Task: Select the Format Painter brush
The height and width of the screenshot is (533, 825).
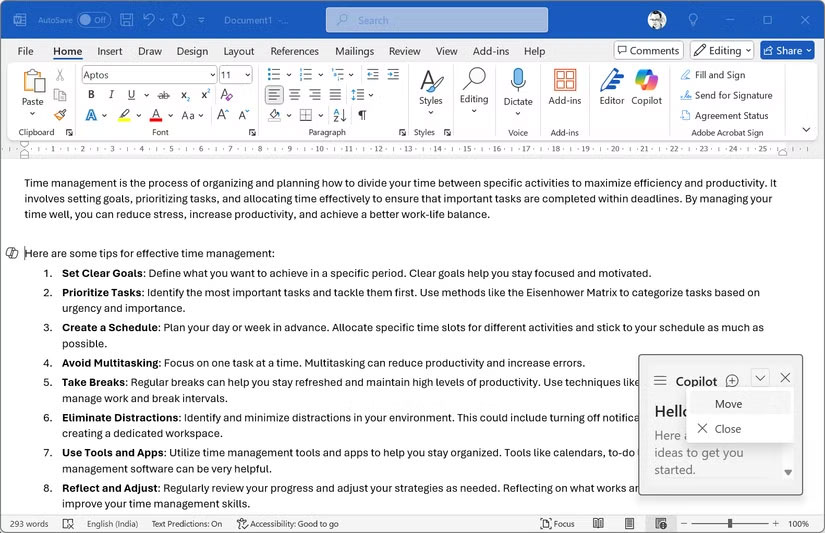Action: pos(60,115)
